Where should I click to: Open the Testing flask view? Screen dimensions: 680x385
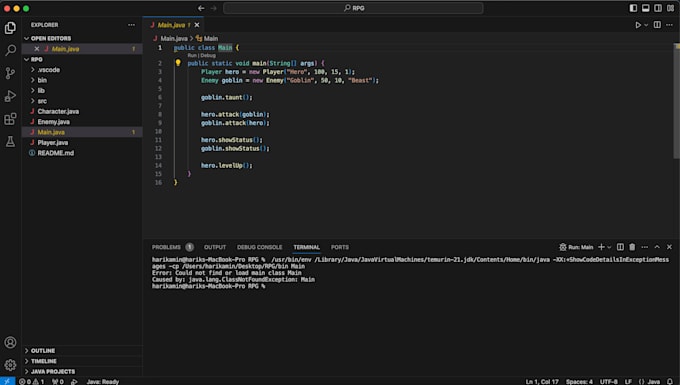[x=10, y=141]
